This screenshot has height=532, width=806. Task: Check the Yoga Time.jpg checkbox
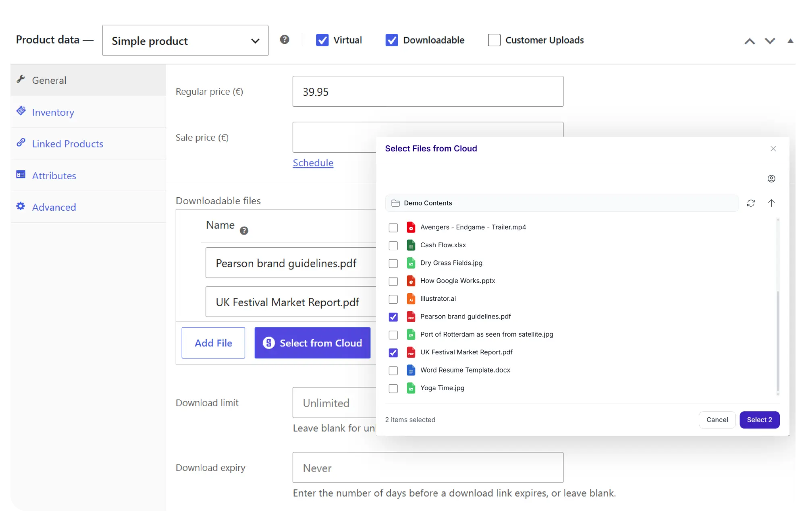[x=393, y=389]
